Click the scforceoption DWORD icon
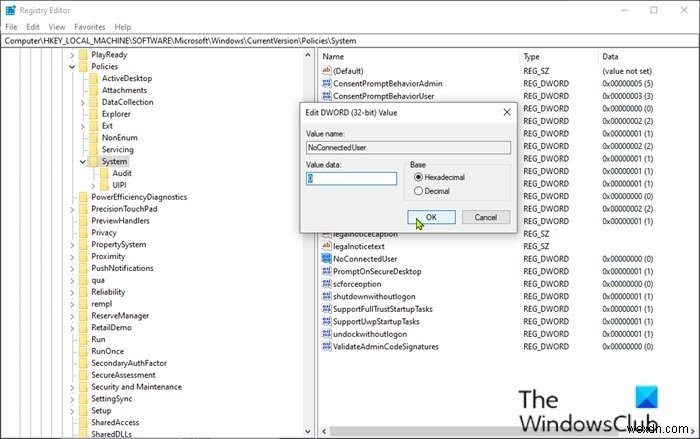 [326, 284]
